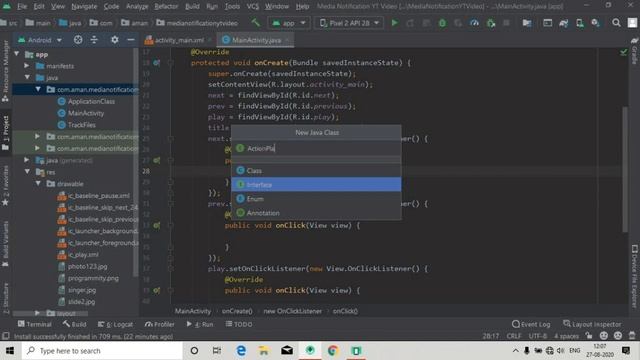
Task: Open the Android project view dropdown
Action: click(40, 40)
